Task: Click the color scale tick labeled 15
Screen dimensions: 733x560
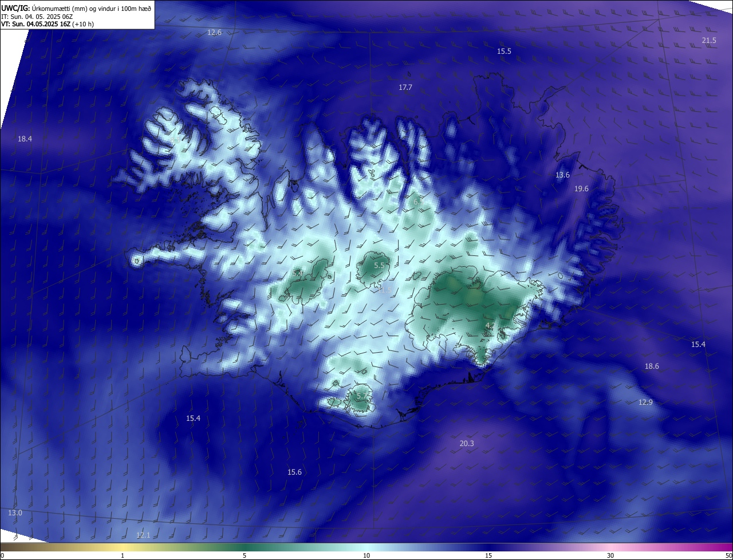Action: [x=488, y=555]
